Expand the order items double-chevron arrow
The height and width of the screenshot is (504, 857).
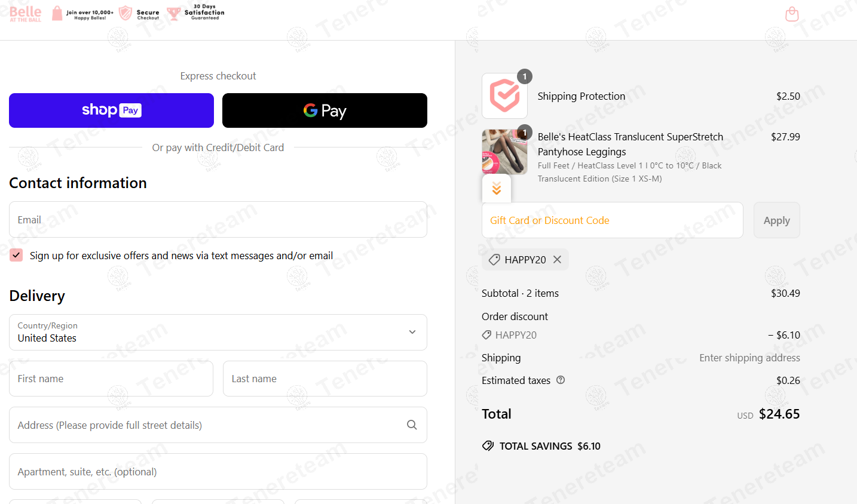[x=497, y=189]
